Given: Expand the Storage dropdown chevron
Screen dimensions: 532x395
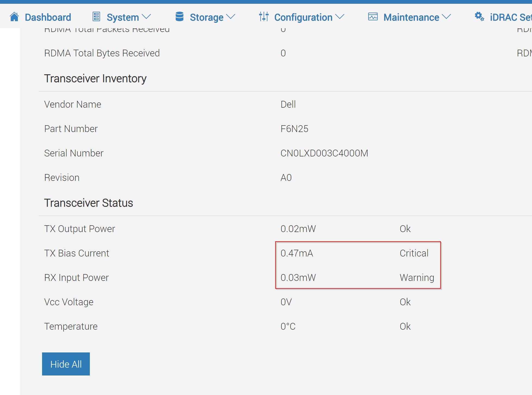Looking at the screenshot, I should [231, 17].
